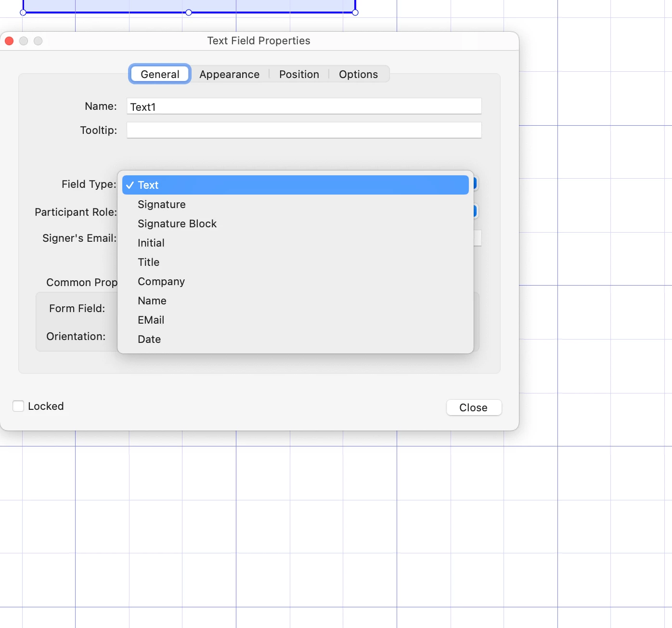The width and height of the screenshot is (672, 628).
Task: Choose Name field type
Action: tap(296, 301)
